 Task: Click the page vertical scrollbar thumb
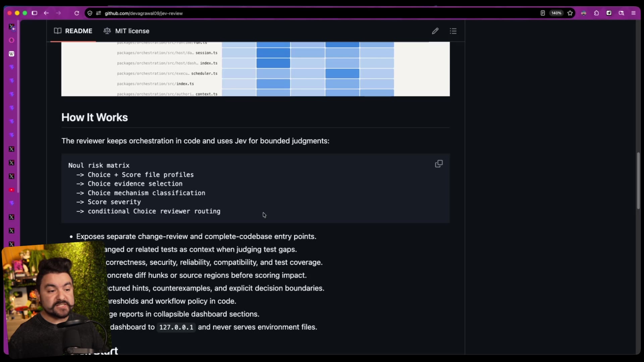click(x=638, y=181)
